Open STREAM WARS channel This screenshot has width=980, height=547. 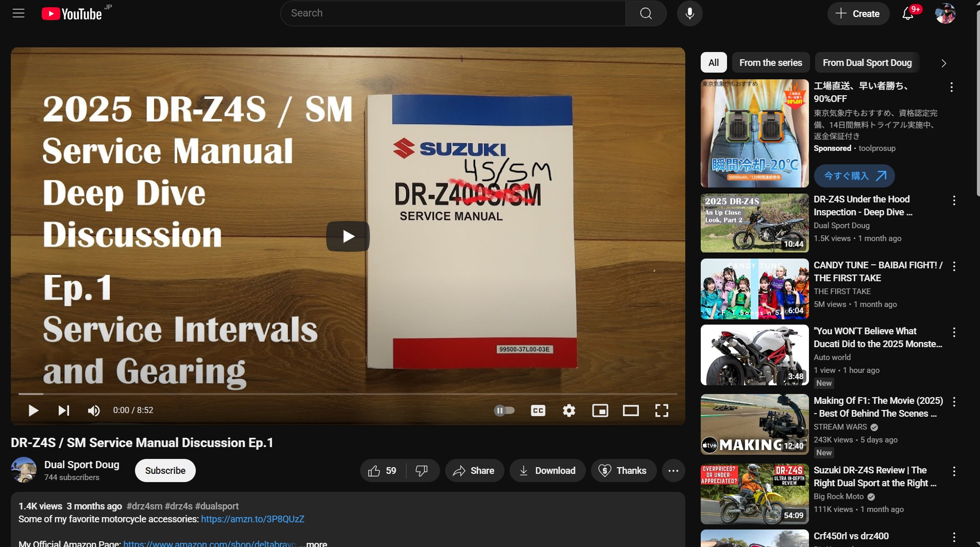point(840,427)
